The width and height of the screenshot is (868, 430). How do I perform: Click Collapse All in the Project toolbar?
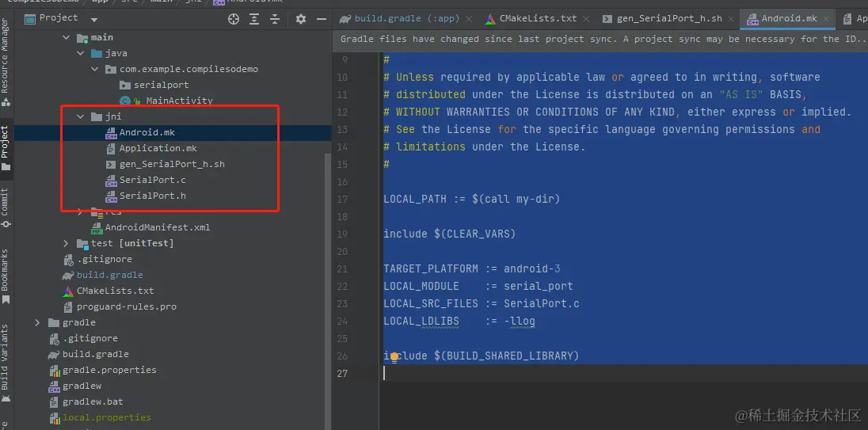pyautogui.click(x=275, y=19)
